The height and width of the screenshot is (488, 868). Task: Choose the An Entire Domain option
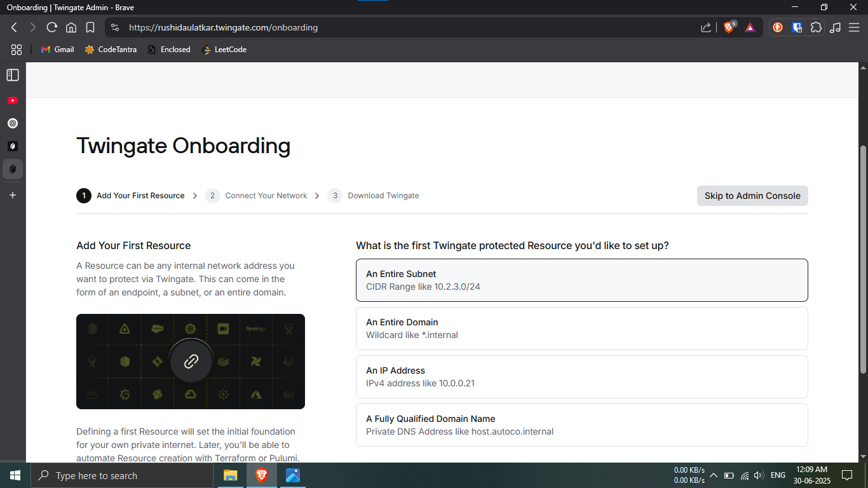pos(581,329)
